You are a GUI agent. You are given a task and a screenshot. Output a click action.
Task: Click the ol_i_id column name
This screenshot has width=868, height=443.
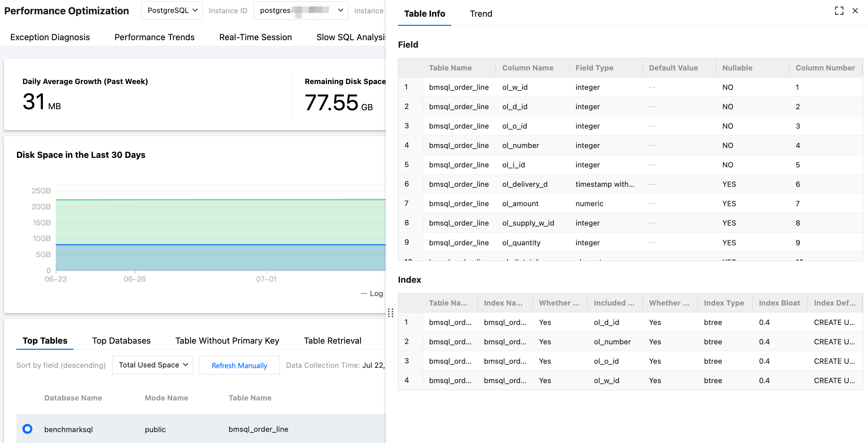pos(513,165)
